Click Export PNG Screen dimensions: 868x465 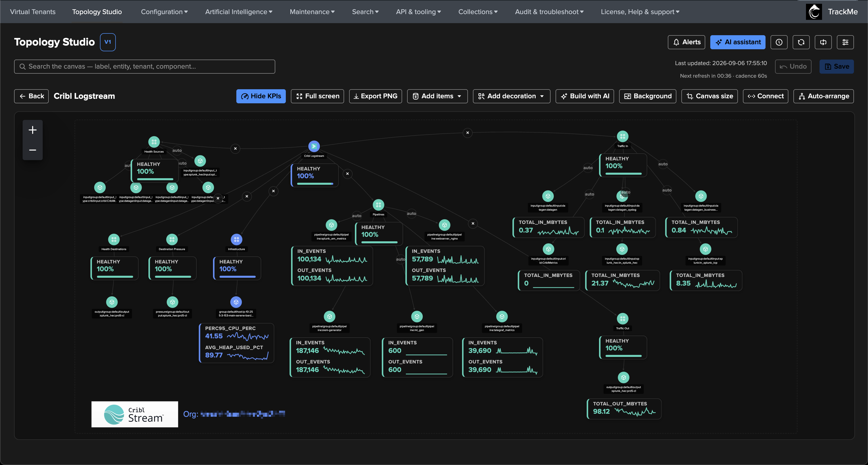375,96
